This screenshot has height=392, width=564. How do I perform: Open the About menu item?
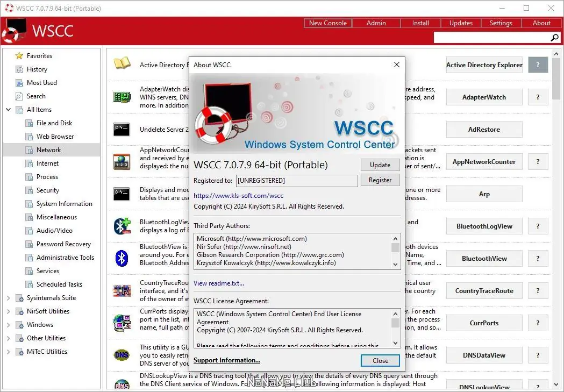coord(541,23)
